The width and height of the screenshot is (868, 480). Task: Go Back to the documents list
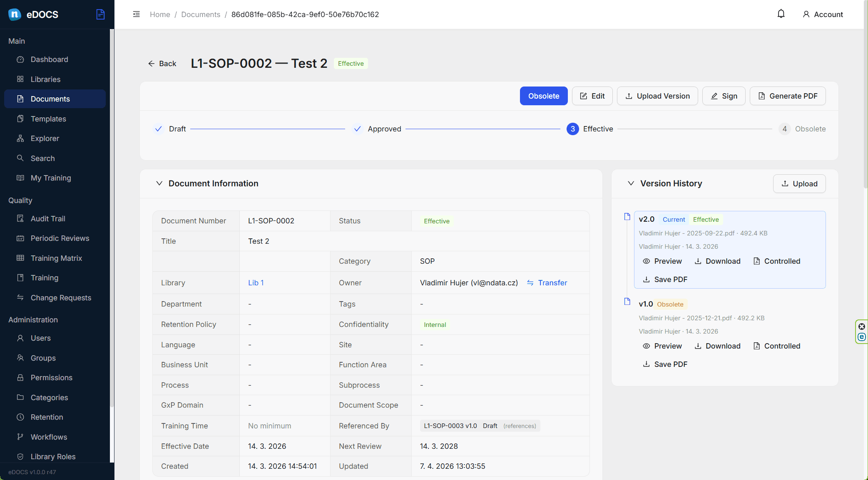(162, 63)
